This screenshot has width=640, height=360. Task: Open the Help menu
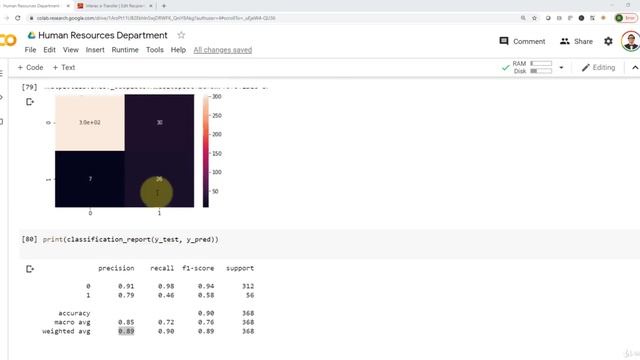coord(178,50)
